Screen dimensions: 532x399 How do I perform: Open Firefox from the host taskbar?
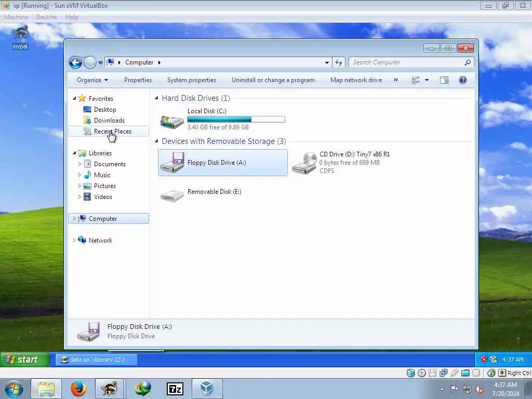point(78,389)
